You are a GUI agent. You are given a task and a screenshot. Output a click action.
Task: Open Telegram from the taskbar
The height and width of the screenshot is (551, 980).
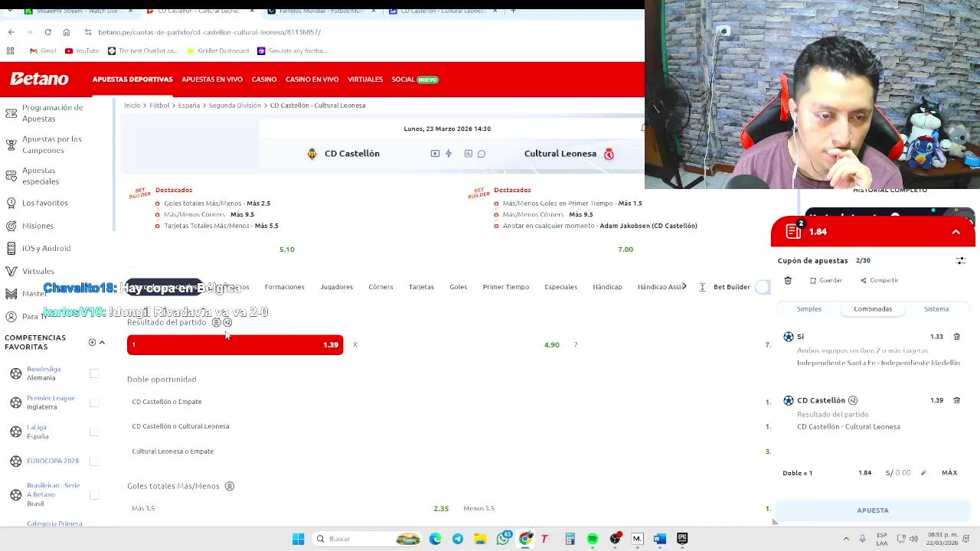click(x=458, y=539)
